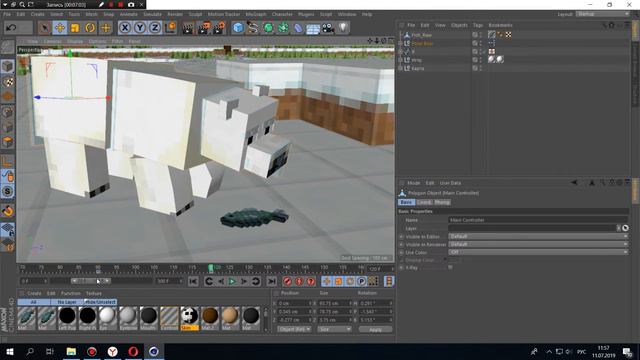Toggle the X-Ray checkbox
640x360 pixels.
[x=450, y=267]
